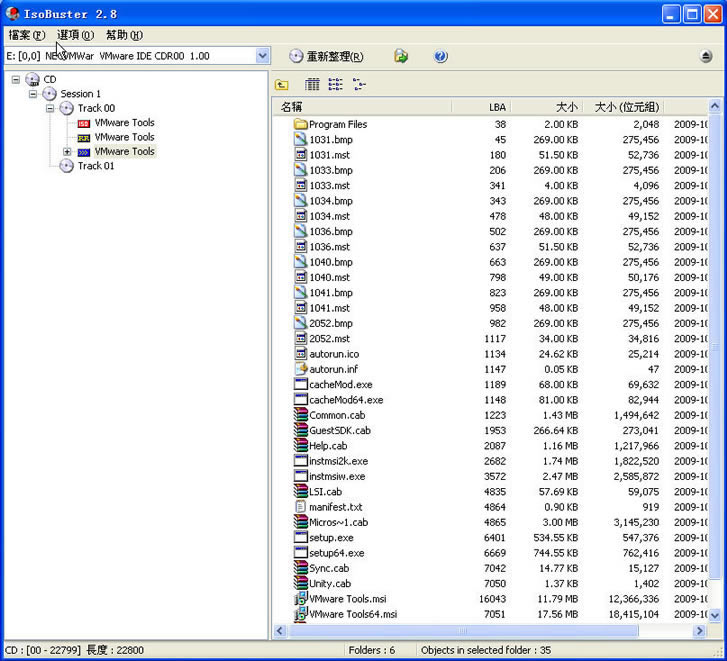Select the blue Joliet VMware Tools entry
The height and width of the screenshot is (661, 727).
point(124,152)
